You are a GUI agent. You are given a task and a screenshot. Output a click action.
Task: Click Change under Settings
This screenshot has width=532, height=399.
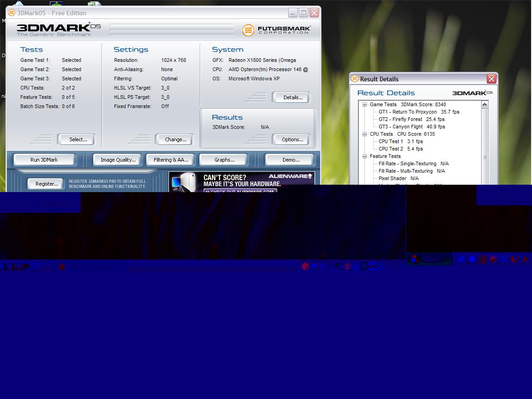tap(175, 139)
